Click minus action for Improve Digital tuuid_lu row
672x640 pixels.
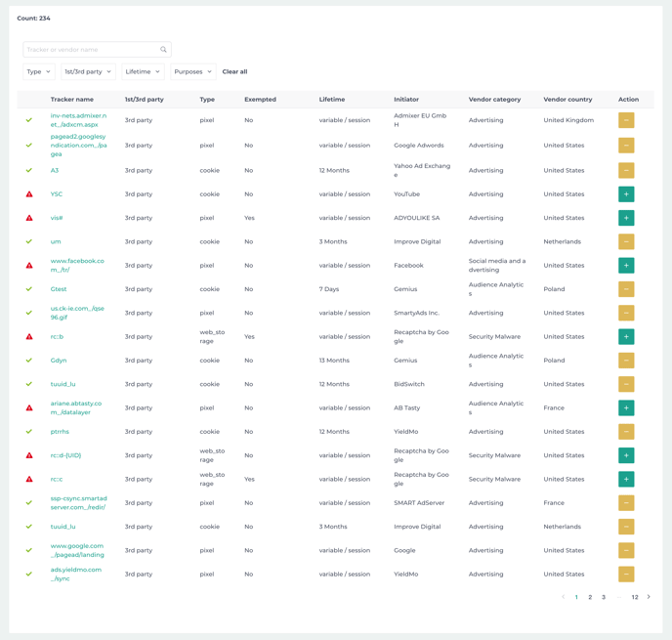626,527
